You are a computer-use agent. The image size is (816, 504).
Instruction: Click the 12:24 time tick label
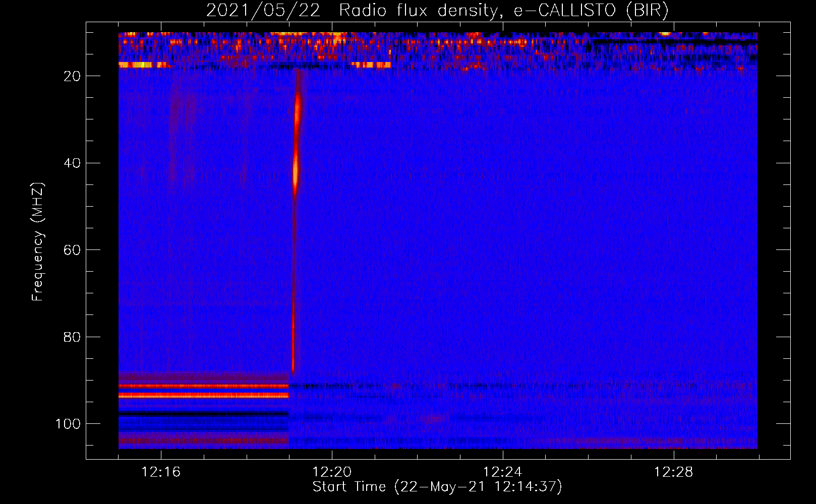tap(503, 472)
